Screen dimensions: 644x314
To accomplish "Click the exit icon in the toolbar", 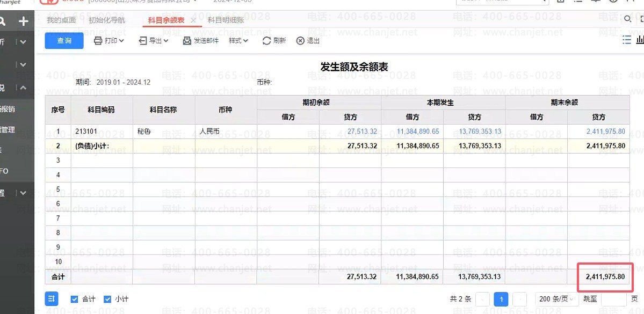I will click(x=300, y=41).
